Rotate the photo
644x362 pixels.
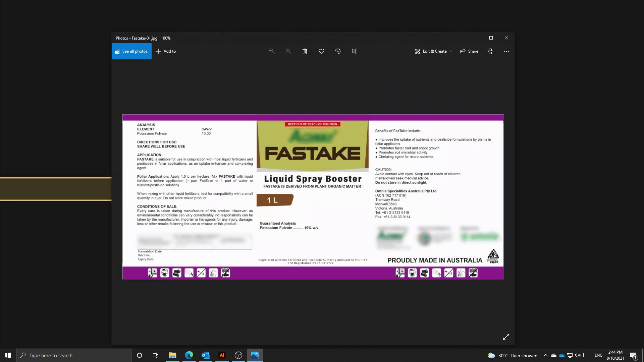[x=338, y=51]
